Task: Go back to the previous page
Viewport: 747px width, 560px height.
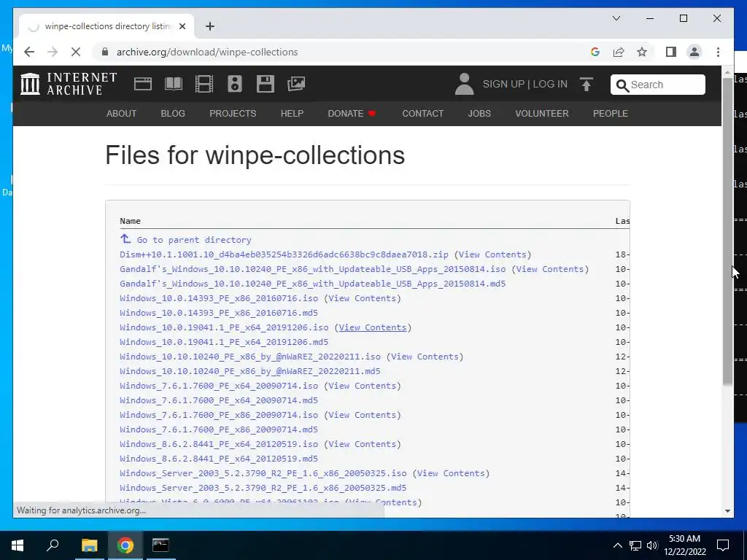Action: tap(29, 52)
